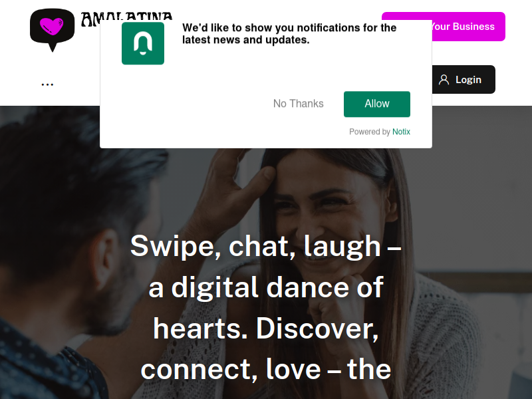Allow notifications with the green Allow button
The width and height of the screenshot is (532, 399).
click(x=377, y=104)
